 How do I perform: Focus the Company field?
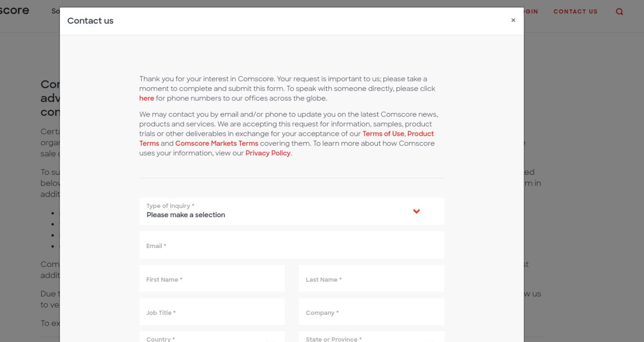(371, 311)
